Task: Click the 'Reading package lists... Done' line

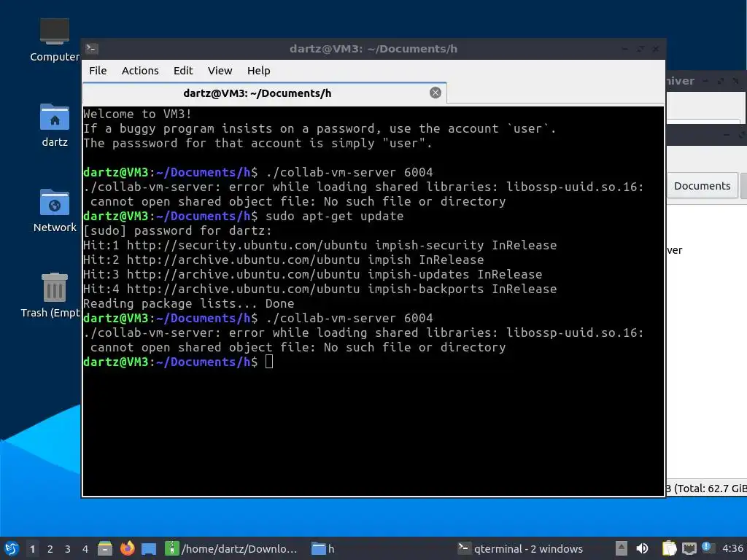Action: [x=189, y=303]
